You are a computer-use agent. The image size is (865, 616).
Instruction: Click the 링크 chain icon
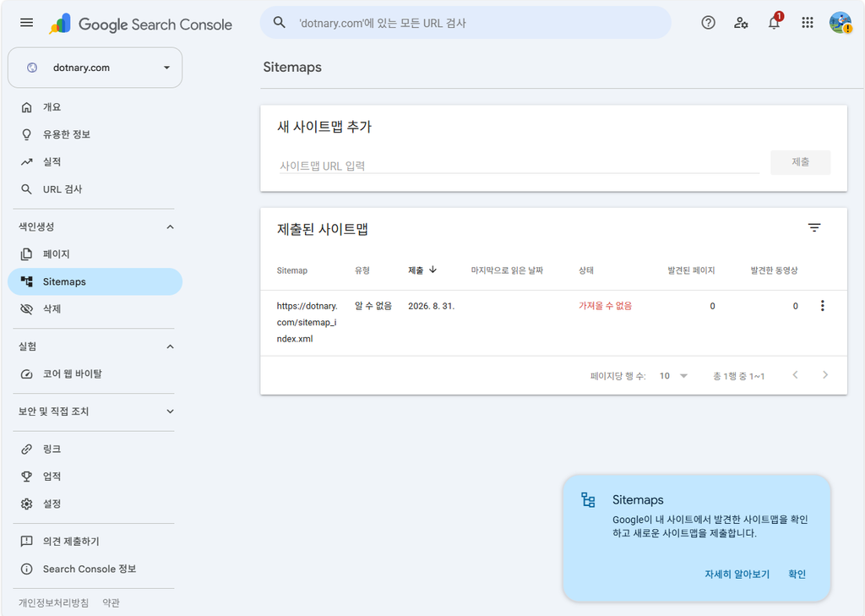[26, 450]
